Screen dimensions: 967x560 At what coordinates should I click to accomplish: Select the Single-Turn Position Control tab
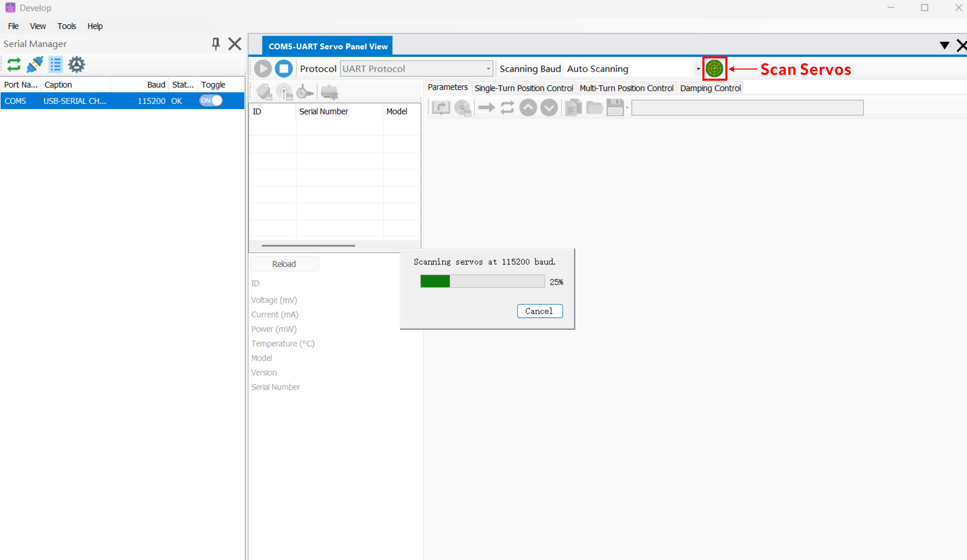tap(523, 88)
